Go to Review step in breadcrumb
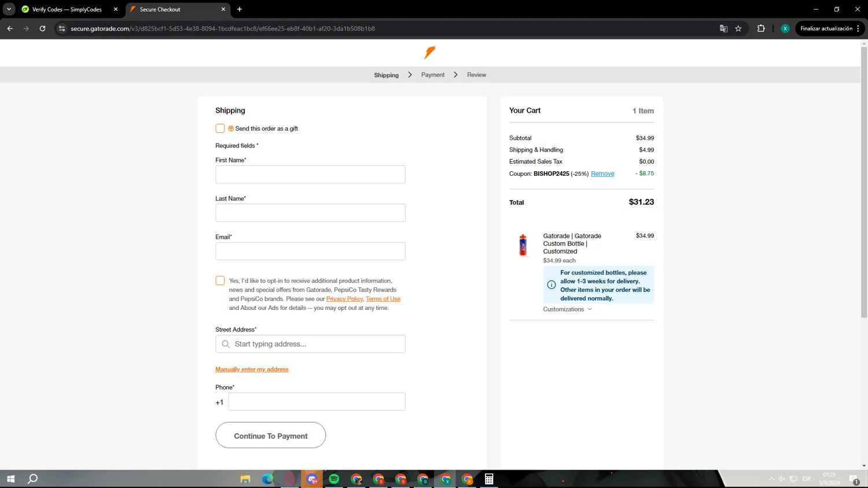868x488 pixels. 476,75
